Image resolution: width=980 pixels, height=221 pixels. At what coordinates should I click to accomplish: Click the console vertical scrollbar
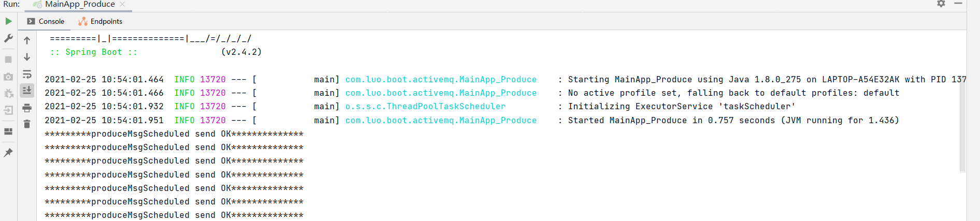962,124
